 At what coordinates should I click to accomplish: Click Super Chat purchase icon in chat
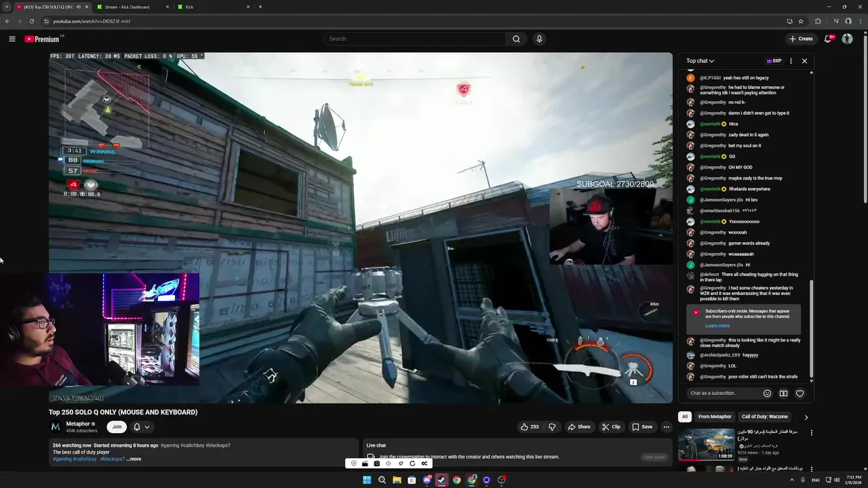click(783, 393)
